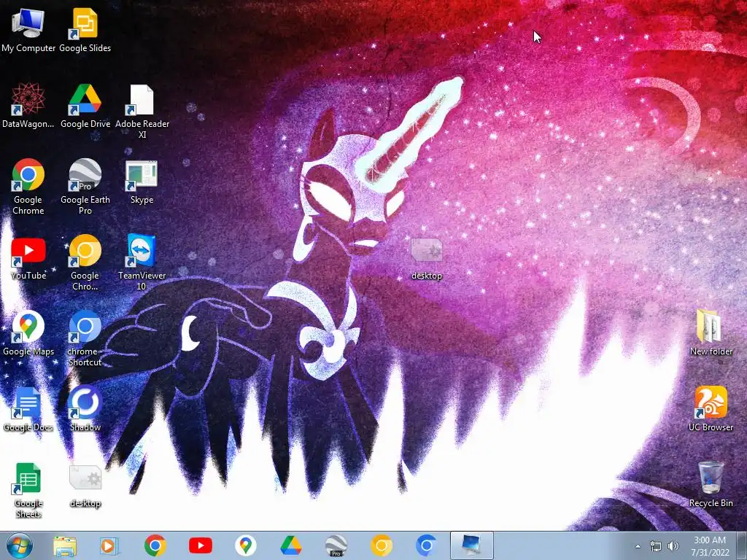This screenshot has height=560, width=747.
Task: Open the Windows Start menu
Action: [20, 545]
